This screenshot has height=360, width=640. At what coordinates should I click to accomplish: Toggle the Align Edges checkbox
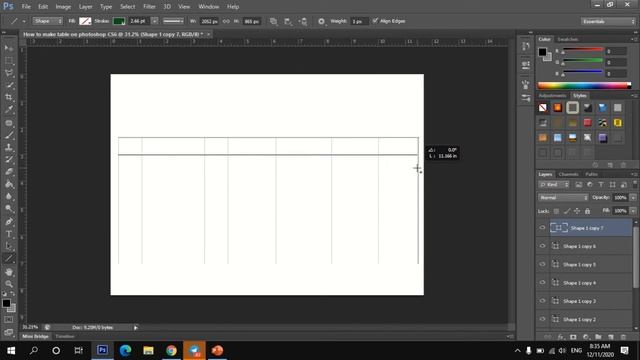375,21
